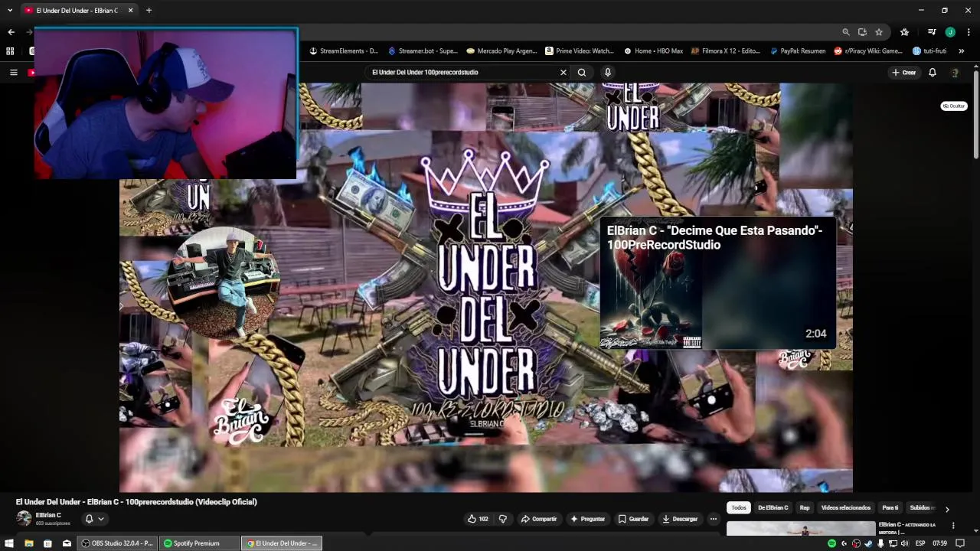Click the Steam system tray icon
This screenshot has height=551, width=980.
tap(868, 543)
